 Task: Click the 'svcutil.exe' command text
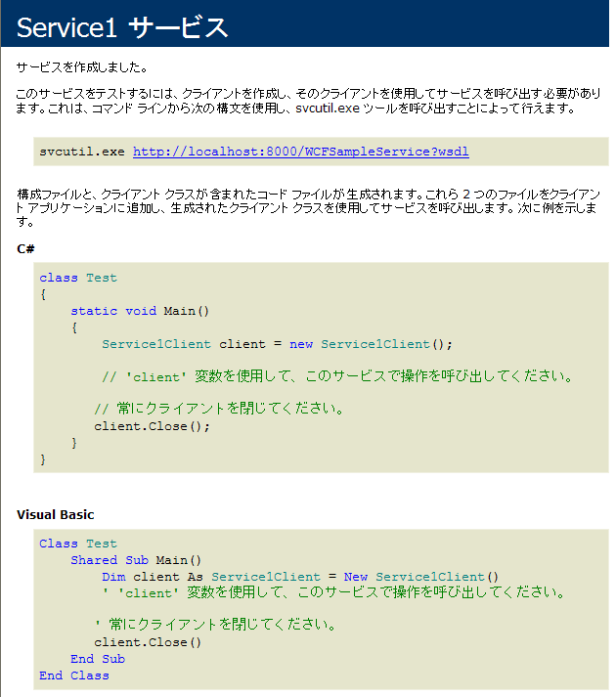[x=82, y=152]
